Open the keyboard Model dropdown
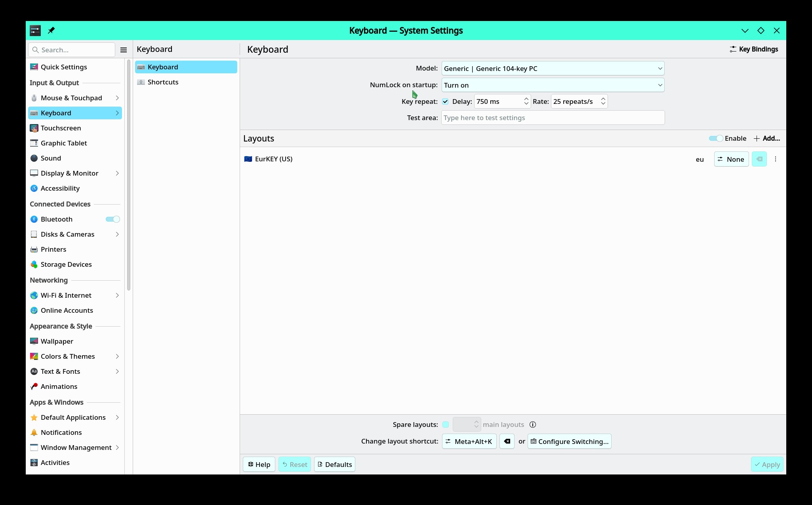Screen dimensions: 812x505 553,69
